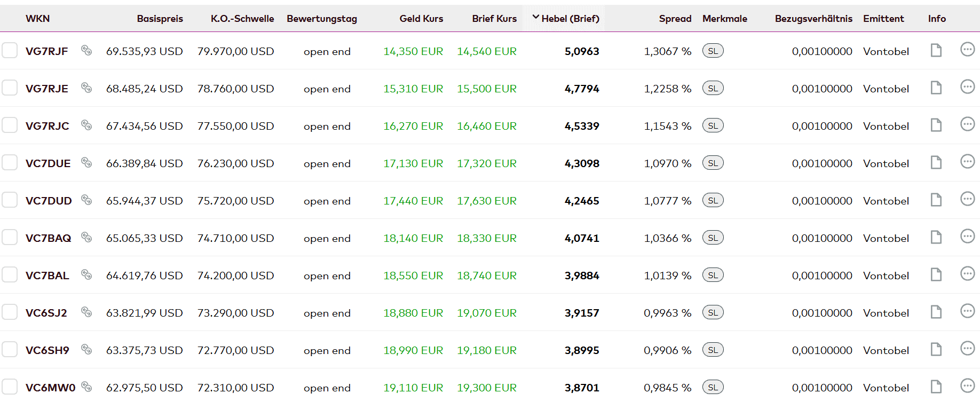Open document icon for VC7DUE row
Screen dimensions: 980x401
(936, 162)
